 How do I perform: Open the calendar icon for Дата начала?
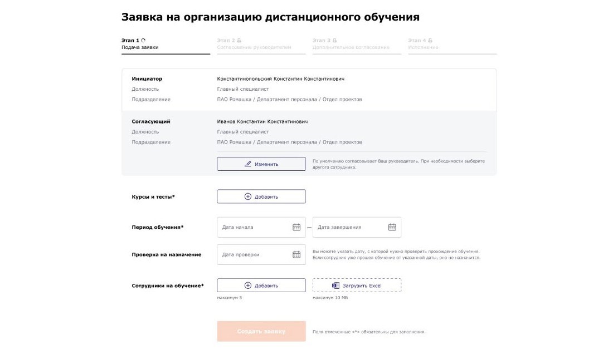tap(296, 227)
